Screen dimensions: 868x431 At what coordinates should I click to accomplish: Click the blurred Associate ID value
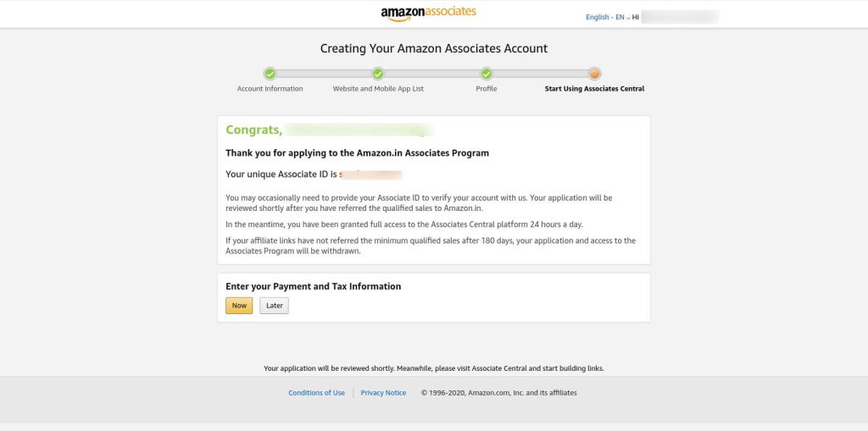[x=370, y=174]
